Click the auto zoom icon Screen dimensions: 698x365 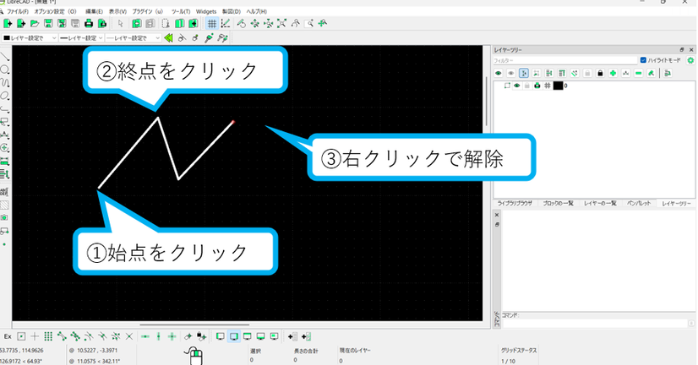click(x=282, y=24)
